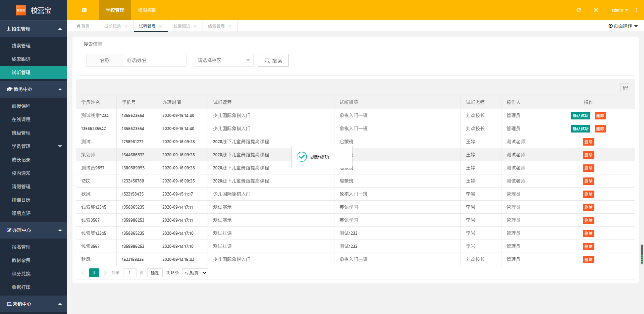Image resolution: width=644 pixels, height=314 pixels.
Task: Confirm trial for 13566235542 row
Action: 581,129
